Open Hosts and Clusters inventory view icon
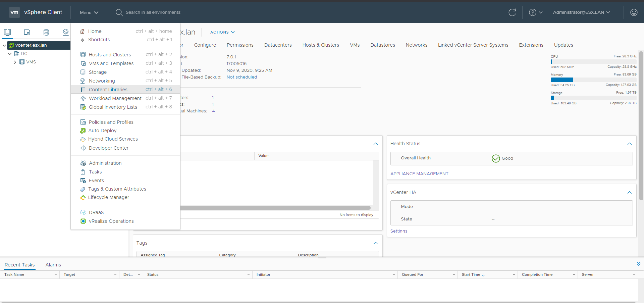The width and height of the screenshot is (644, 303). click(7, 32)
